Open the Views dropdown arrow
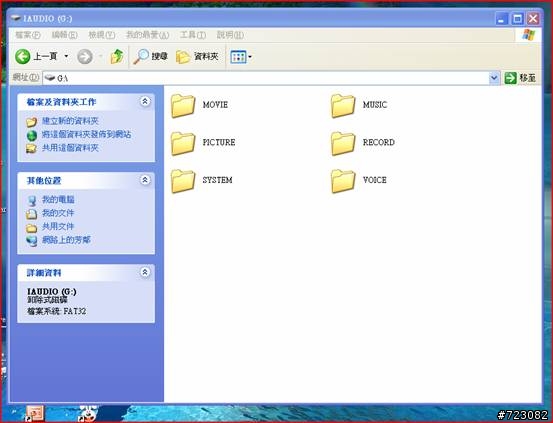 click(250, 57)
